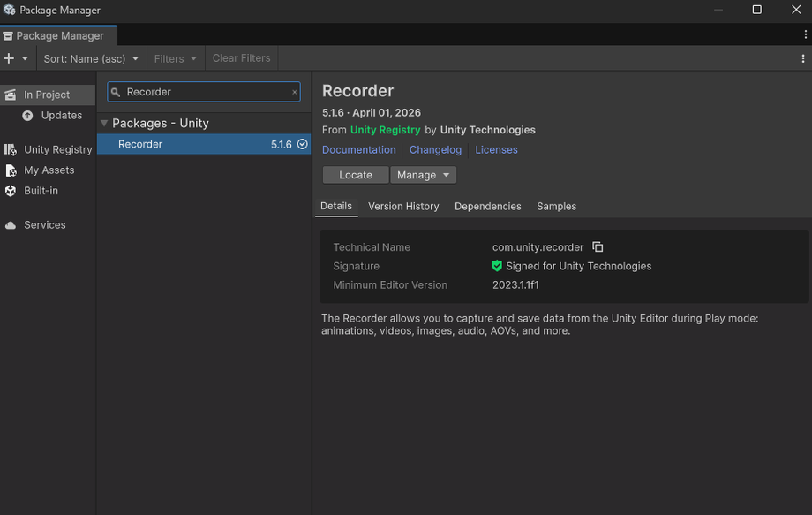Viewport: 812px width, 515px height.
Task: Click the Built-in Unity cube icon
Action: 11,191
